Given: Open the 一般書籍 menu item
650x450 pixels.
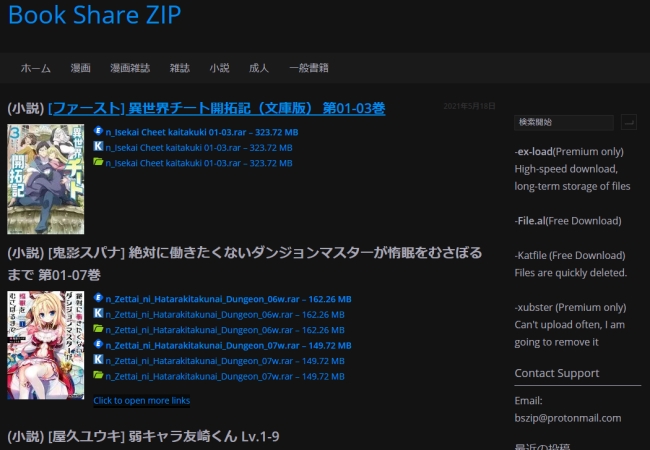Looking at the screenshot, I should [x=309, y=68].
